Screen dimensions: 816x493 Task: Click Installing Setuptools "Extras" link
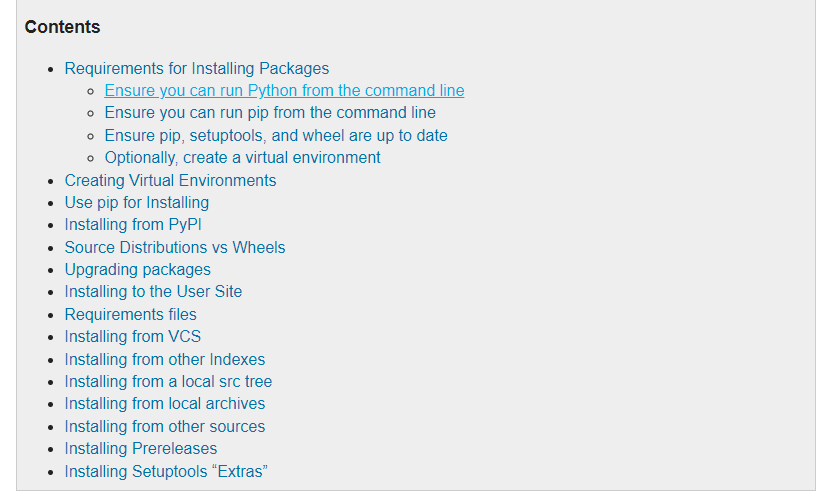pyautogui.click(x=166, y=471)
